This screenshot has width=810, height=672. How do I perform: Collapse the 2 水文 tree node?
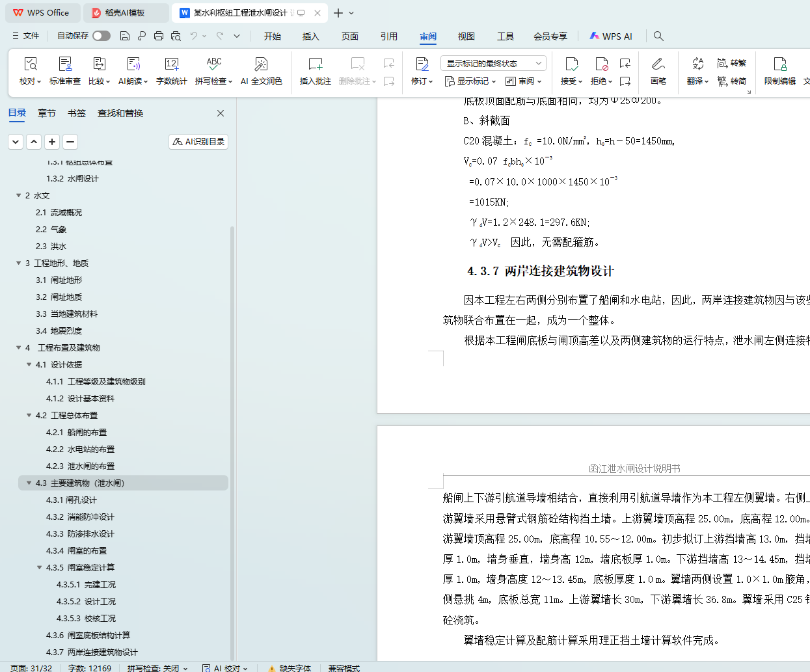tap(18, 195)
